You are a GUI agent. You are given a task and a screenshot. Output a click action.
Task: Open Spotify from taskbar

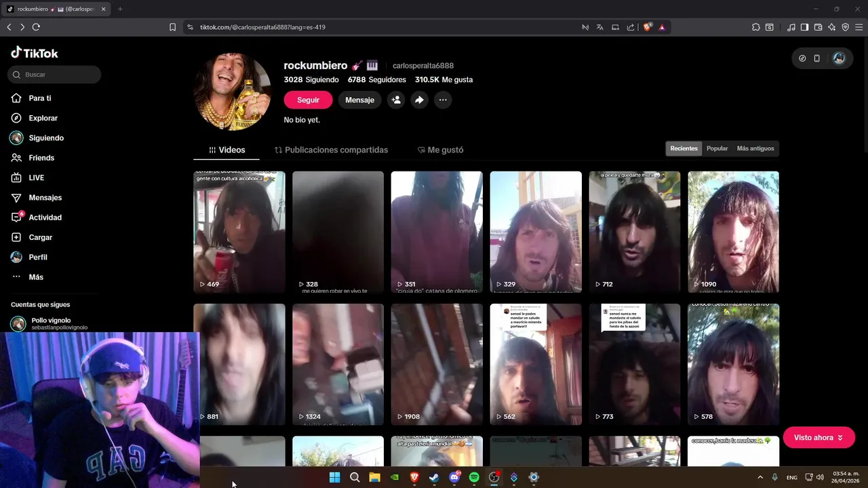tap(474, 477)
